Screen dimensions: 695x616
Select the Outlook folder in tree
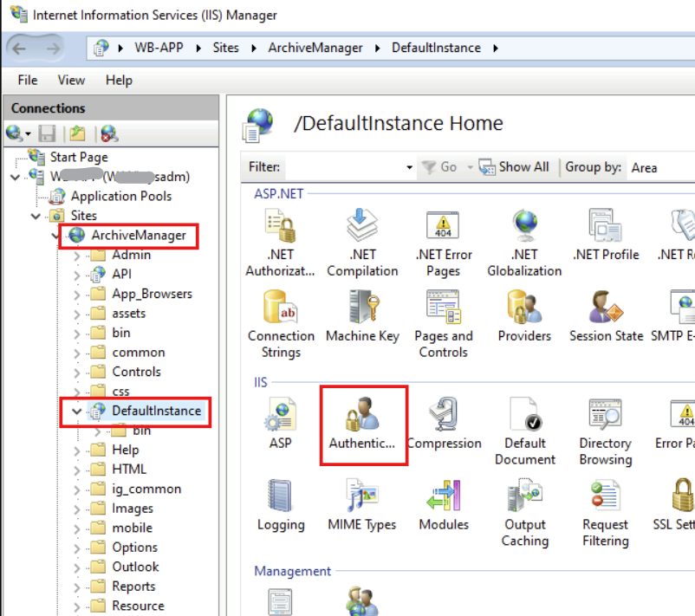tap(135, 567)
